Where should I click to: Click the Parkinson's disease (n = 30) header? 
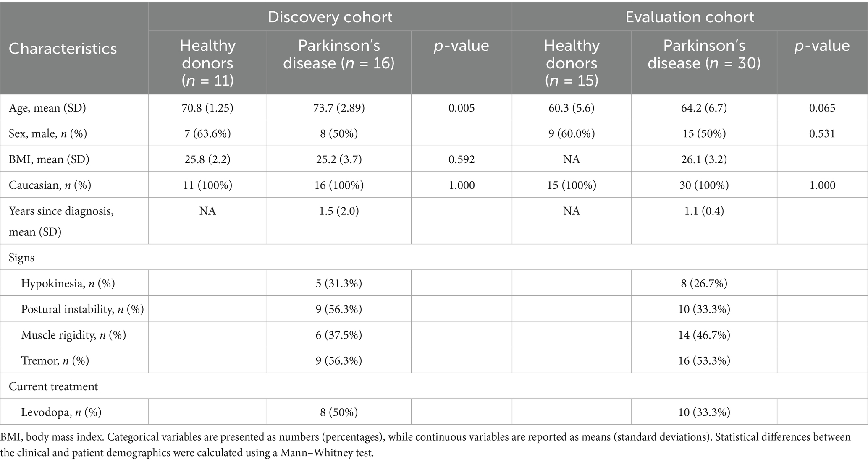coord(704,54)
